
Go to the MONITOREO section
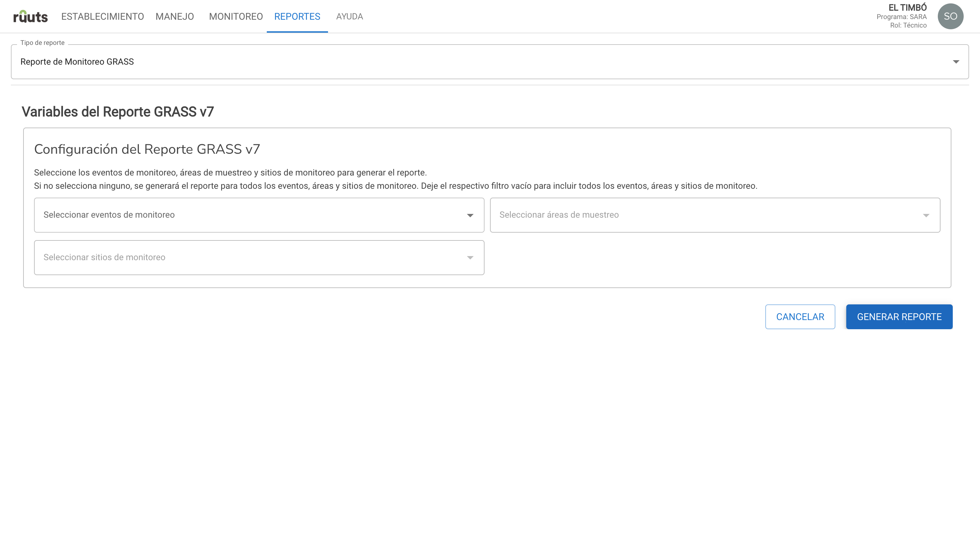pos(236,16)
